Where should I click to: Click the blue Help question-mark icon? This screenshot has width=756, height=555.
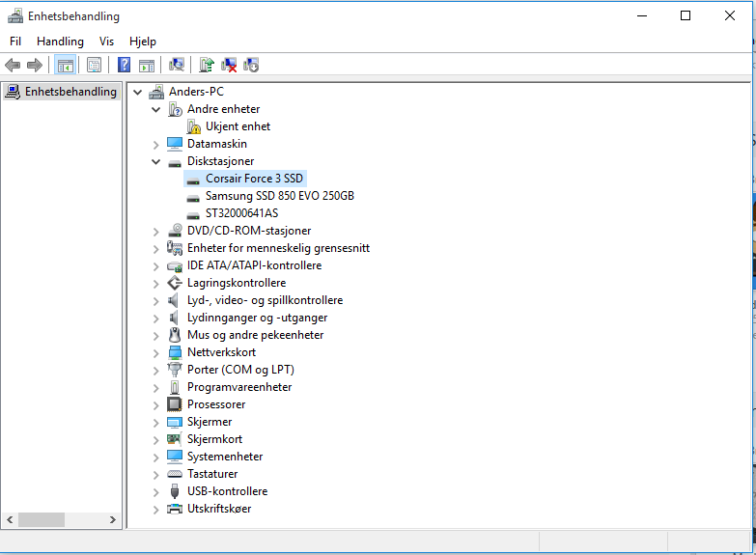(x=124, y=65)
